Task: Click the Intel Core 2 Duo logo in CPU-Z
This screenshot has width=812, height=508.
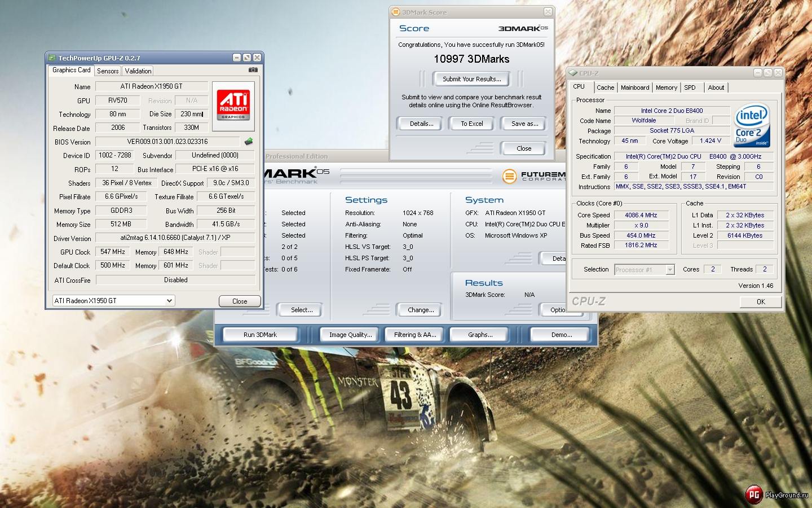Action: pos(752,126)
